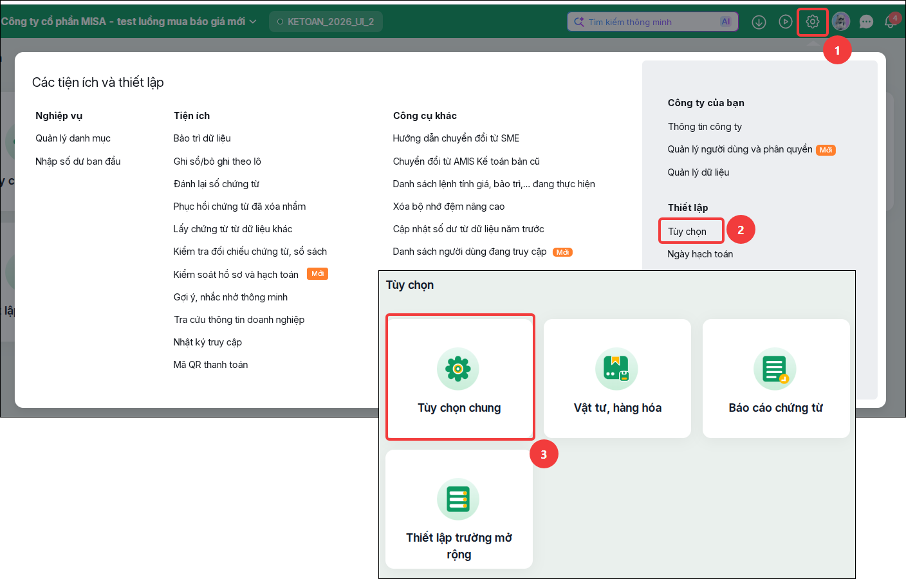Open Quản lý người dùng và phân quyền
This screenshot has height=588, width=906.
(x=740, y=149)
